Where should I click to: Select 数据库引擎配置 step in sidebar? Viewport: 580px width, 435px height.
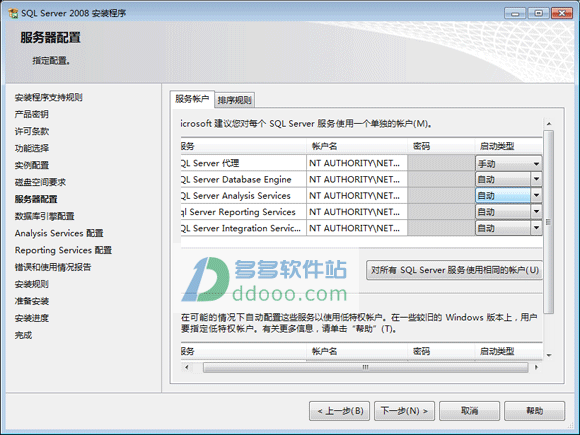pyautogui.click(x=44, y=216)
